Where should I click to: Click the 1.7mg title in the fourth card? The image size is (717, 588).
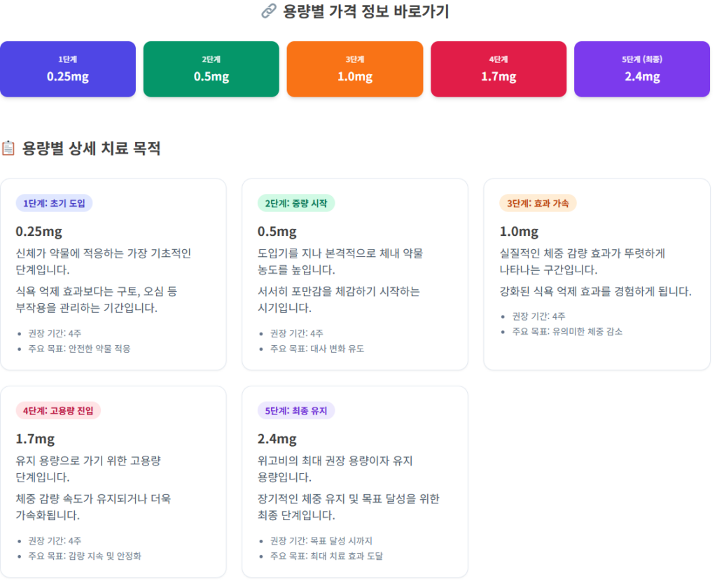point(35,439)
